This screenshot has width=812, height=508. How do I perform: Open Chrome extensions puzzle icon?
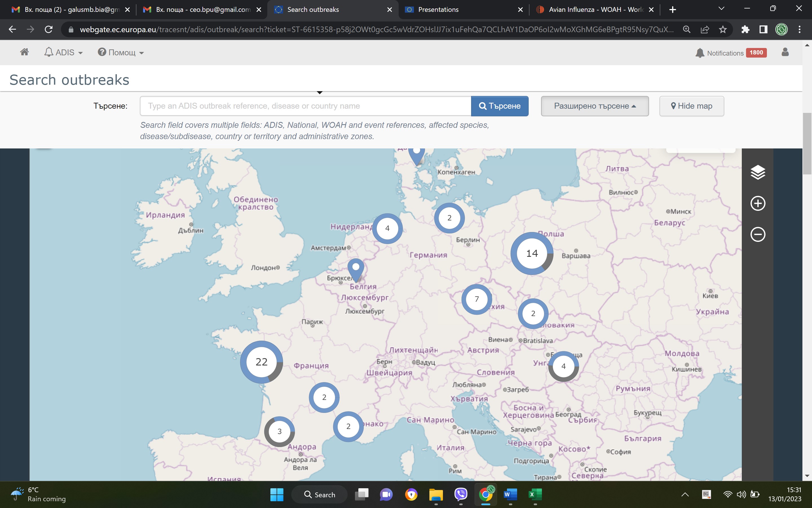point(745,30)
